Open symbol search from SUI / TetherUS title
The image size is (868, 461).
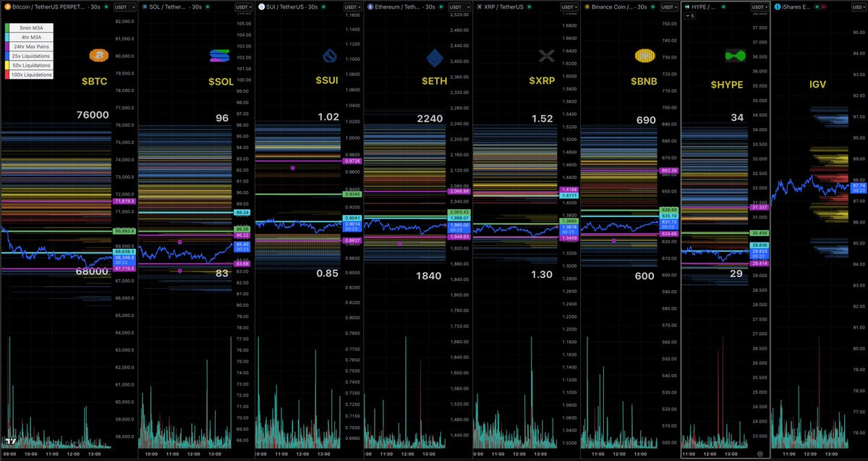pyautogui.click(x=284, y=7)
